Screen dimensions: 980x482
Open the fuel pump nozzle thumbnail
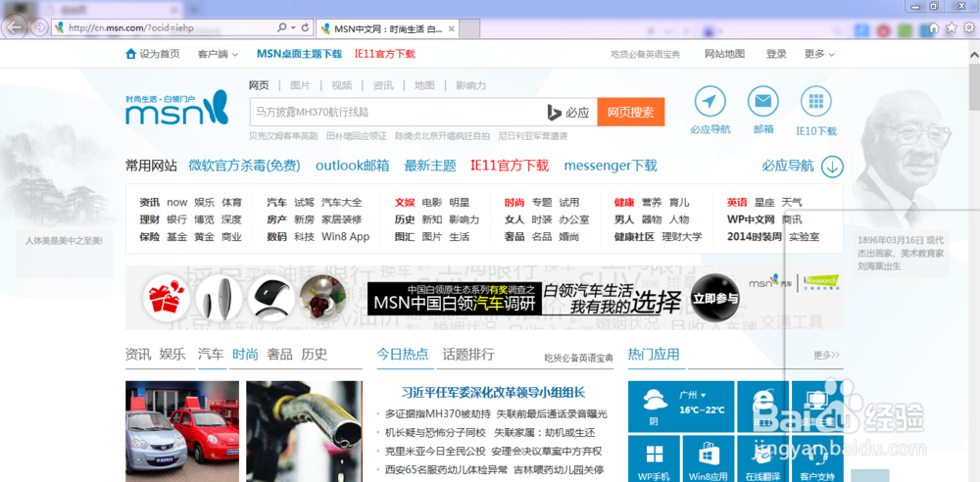(305, 431)
